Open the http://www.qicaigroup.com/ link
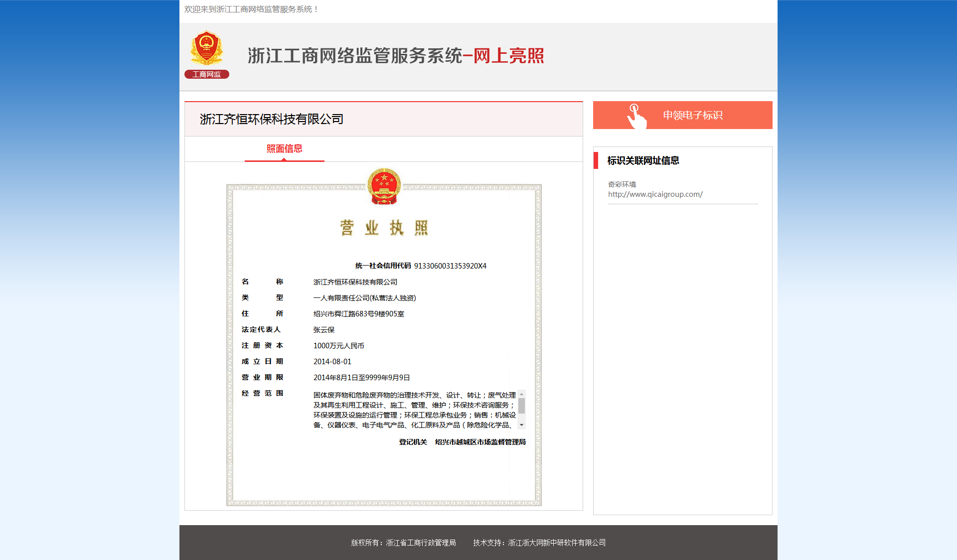The width and height of the screenshot is (957, 560). click(x=655, y=194)
